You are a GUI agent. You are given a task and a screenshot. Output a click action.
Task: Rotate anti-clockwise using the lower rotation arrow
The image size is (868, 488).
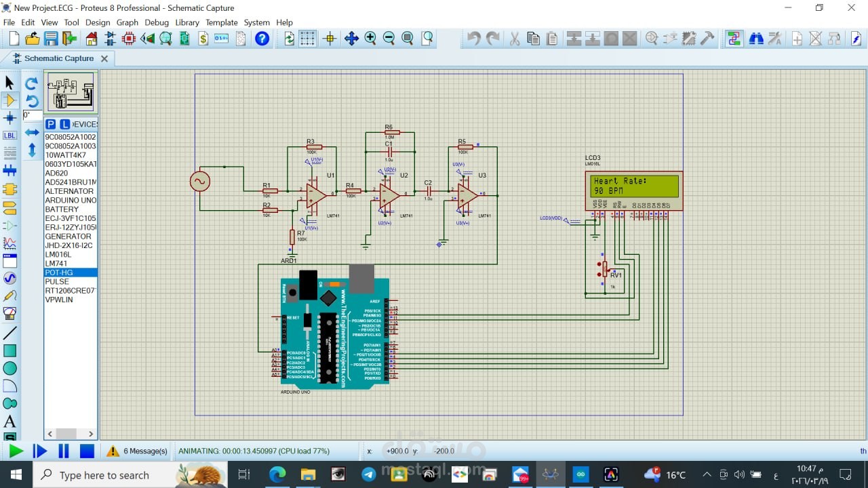32,101
